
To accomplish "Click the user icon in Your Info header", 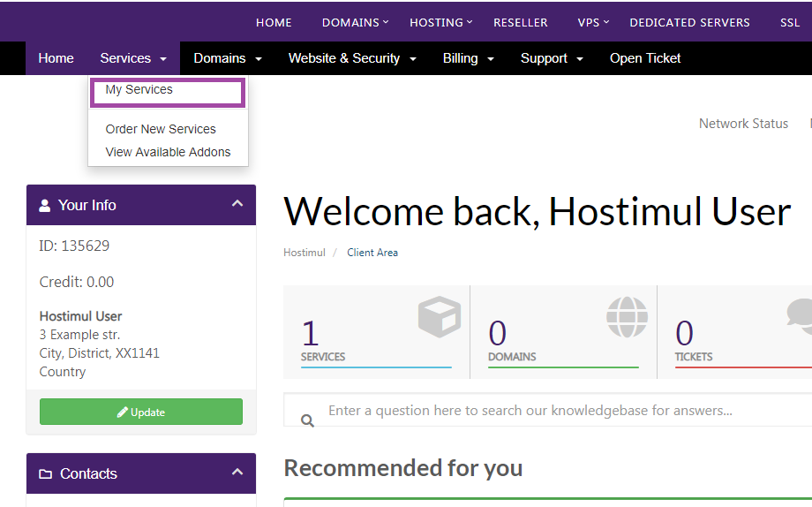I will coord(45,205).
